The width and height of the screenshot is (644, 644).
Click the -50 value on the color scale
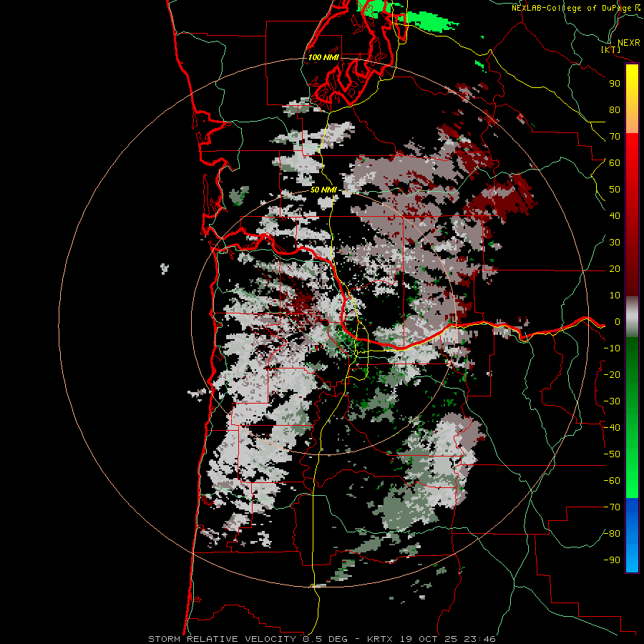coord(612,454)
